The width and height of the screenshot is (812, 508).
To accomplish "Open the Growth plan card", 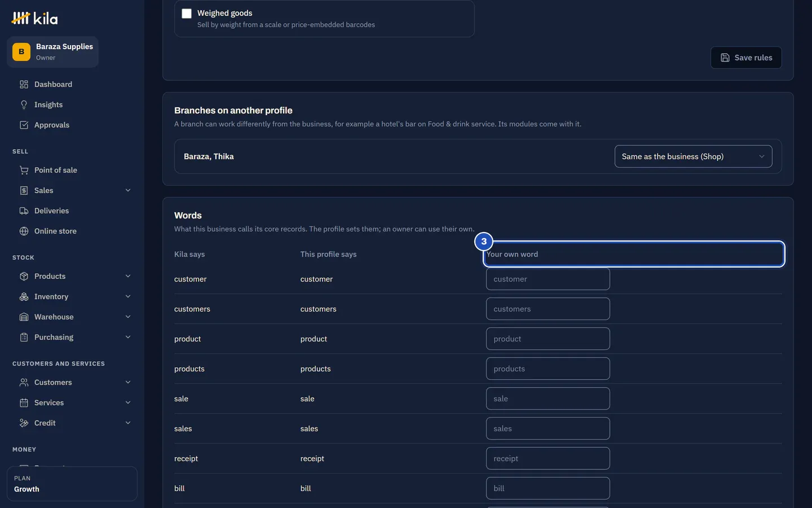I will (72, 484).
